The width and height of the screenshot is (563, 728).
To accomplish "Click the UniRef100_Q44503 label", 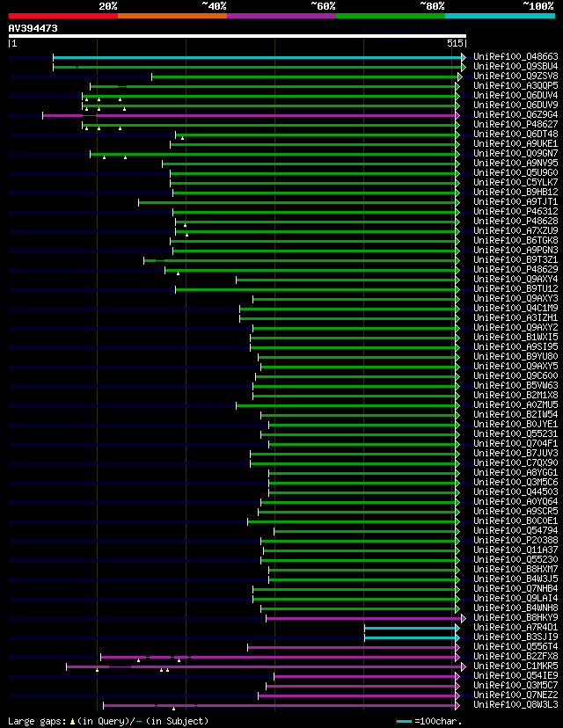I will (x=515, y=491).
